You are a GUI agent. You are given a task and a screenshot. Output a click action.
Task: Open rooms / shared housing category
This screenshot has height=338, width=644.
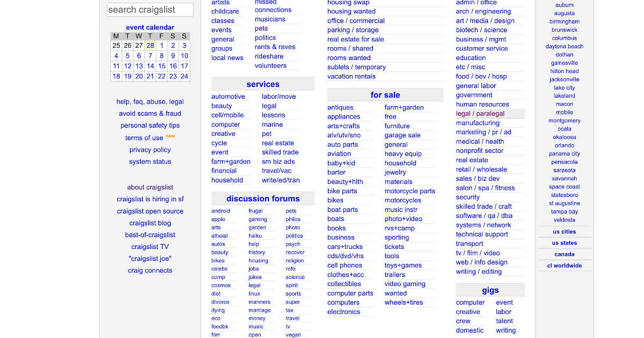click(350, 48)
